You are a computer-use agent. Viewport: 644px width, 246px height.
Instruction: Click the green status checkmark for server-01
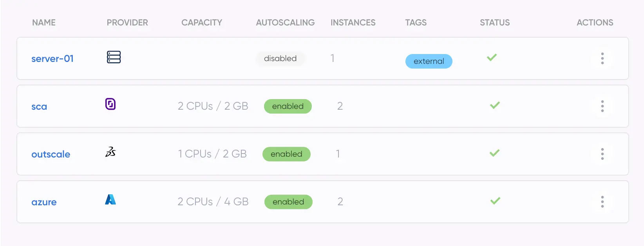492,58
